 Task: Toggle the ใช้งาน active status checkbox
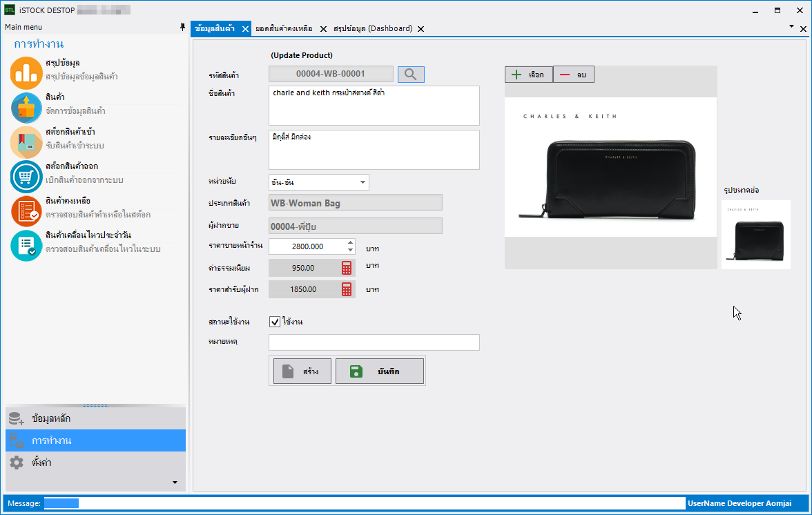pos(275,322)
